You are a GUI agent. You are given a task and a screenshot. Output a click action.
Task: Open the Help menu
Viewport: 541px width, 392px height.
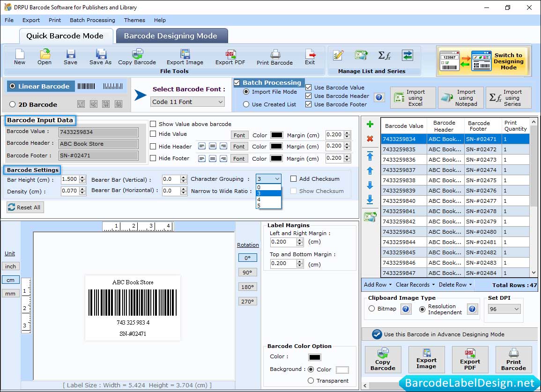point(160,20)
